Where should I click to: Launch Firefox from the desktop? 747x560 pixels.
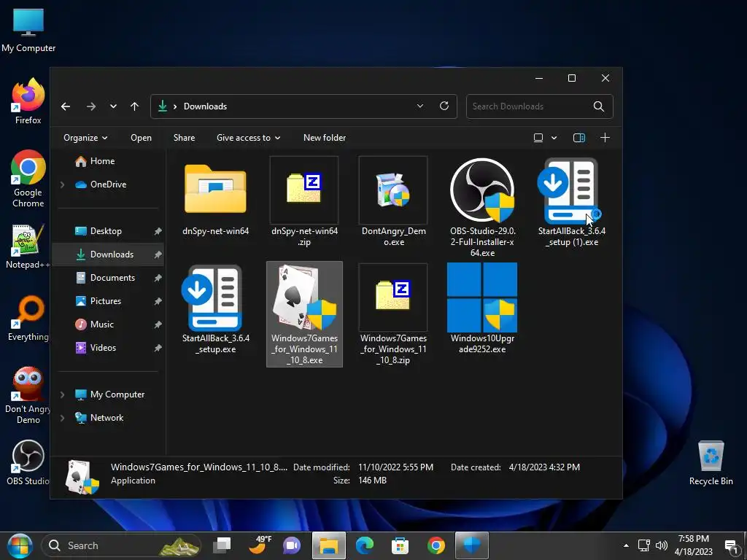pyautogui.click(x=28, y=102)
